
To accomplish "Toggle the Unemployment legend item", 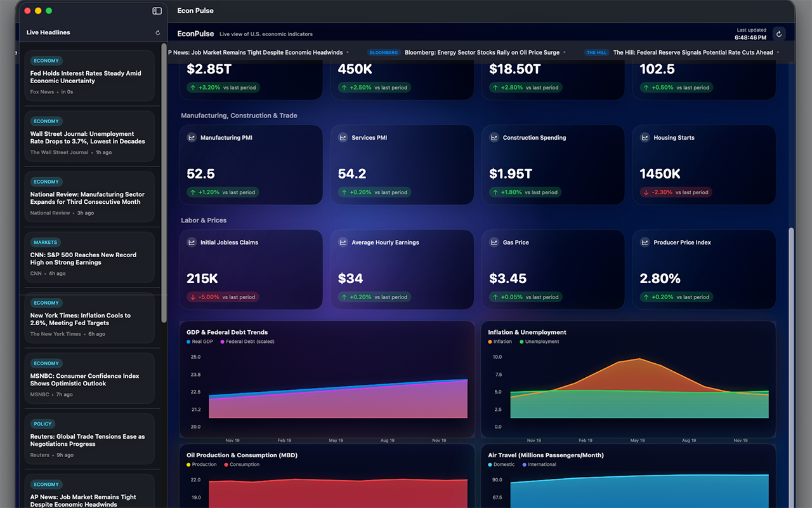I will pos(540,342).
